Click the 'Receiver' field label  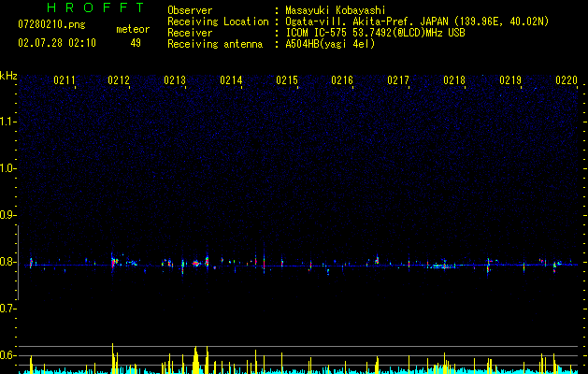click(x=190, y=33)
